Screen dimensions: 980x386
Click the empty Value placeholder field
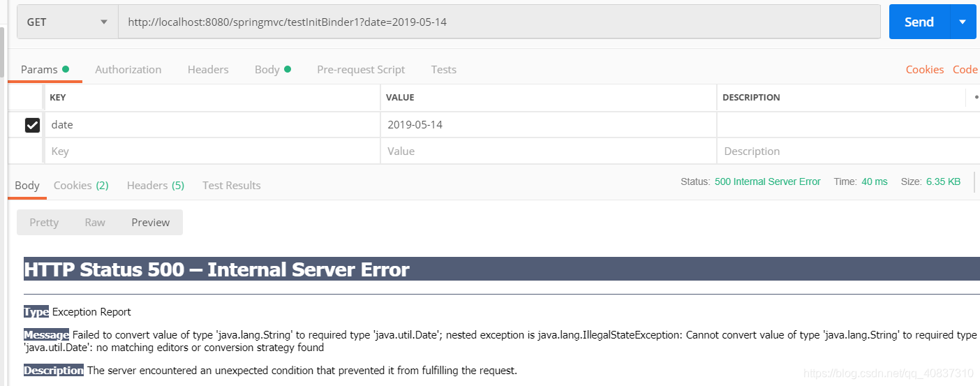coord(549,151)
